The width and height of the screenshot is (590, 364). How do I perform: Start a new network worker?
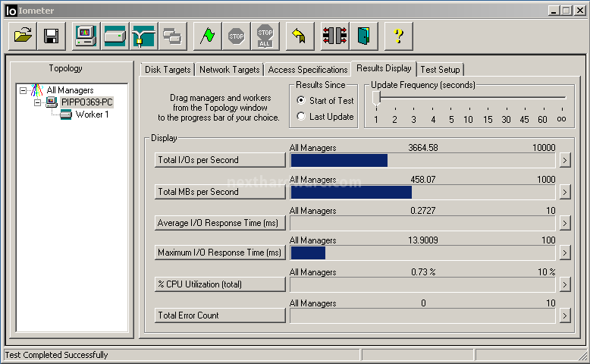pos(144,36)
